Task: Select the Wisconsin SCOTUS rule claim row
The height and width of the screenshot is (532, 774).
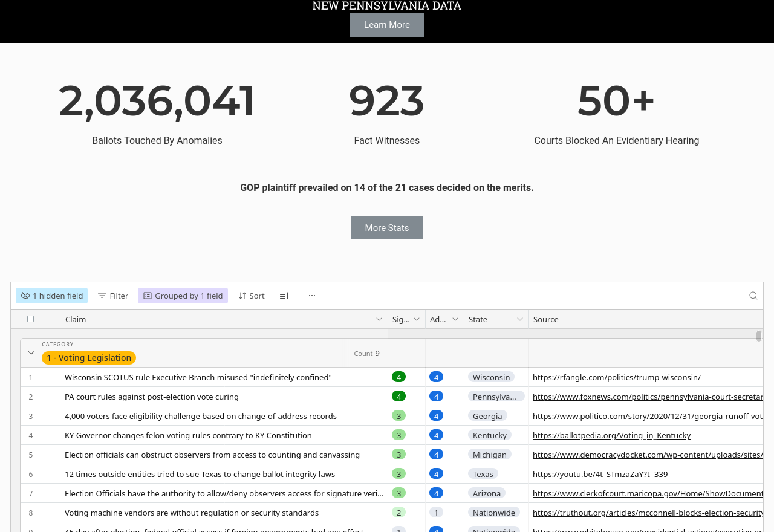Action: (x=198, y=377)
